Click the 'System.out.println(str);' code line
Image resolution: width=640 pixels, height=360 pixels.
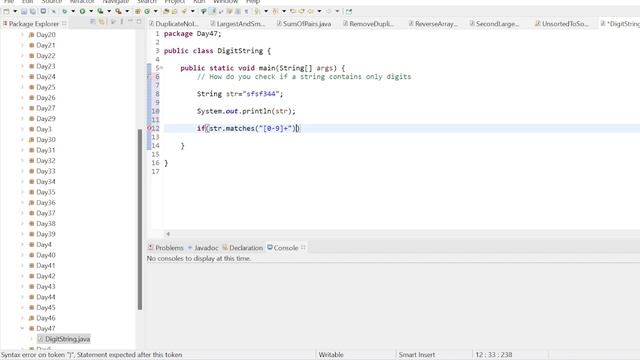(x=246, y=111)
